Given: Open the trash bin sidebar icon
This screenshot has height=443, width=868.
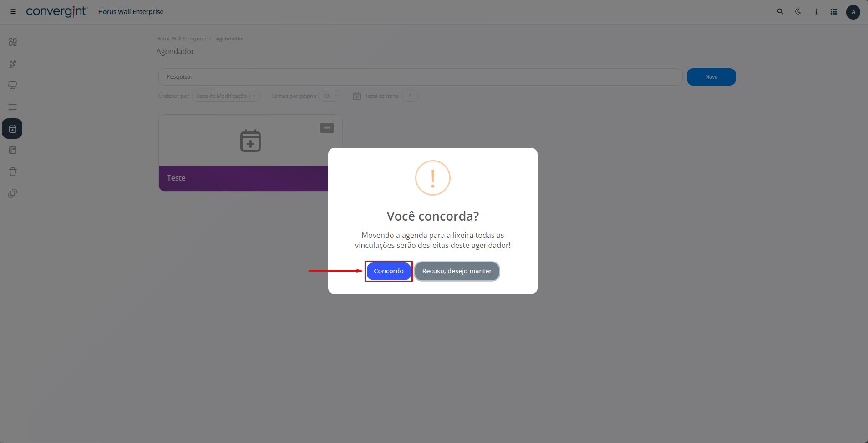Looking at the screenshot, I should coord(13,172).
